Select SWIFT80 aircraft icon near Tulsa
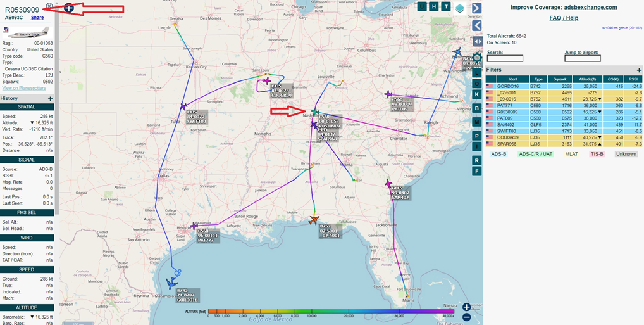This screenshot has width=644, height=325. pyautogui.click(x=183, y=106)
